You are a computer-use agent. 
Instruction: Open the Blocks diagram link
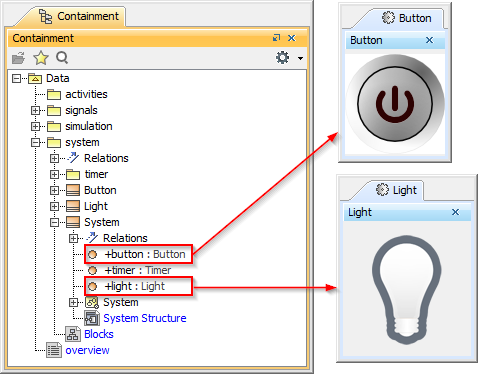99,334
